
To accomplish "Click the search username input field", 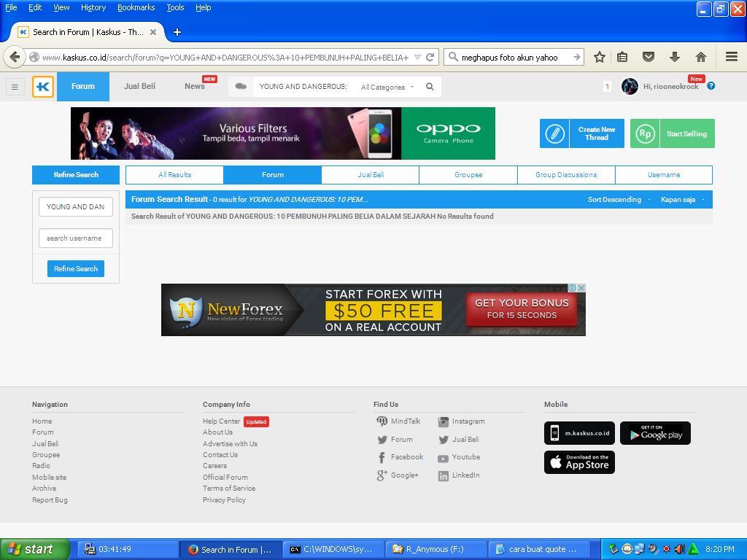I will pos(76,238).
